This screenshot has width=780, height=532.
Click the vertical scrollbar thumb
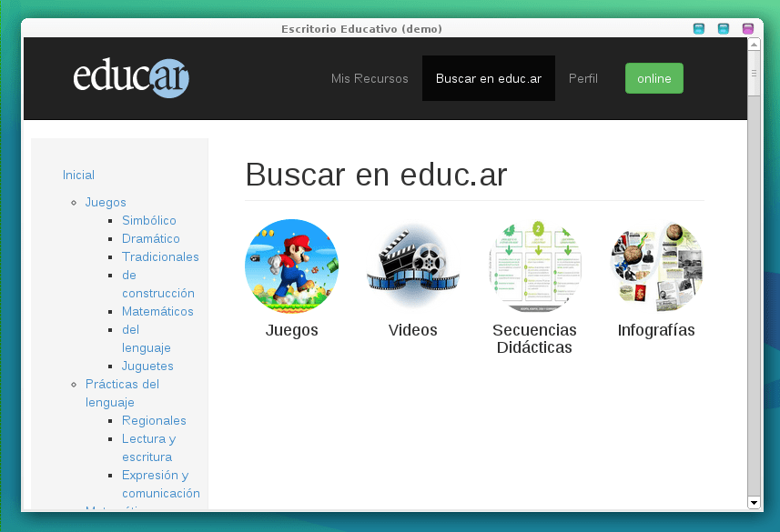(x=755, y=74)
